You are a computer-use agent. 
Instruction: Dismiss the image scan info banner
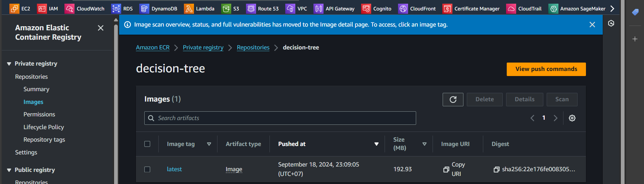point(592,25)
